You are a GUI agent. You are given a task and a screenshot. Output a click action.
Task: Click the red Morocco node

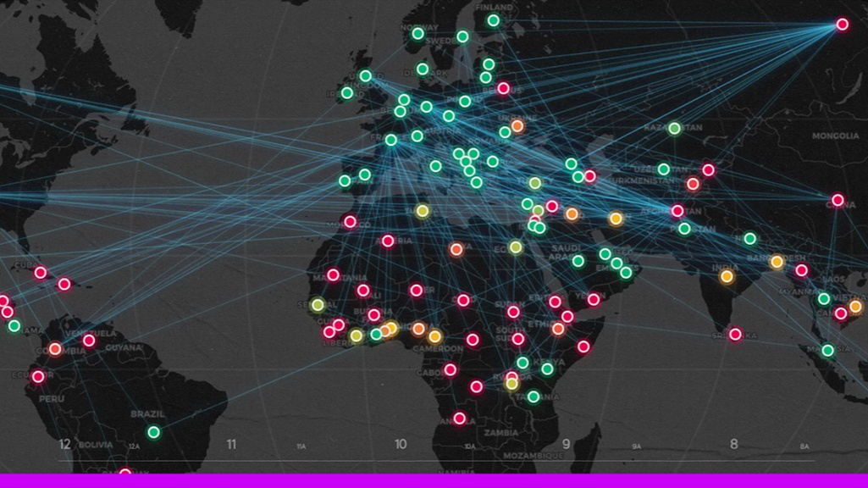pos(350,222)
